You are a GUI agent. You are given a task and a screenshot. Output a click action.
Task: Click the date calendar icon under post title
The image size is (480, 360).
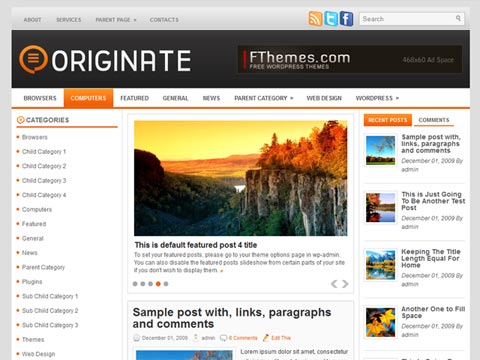(x=136, y=338)
